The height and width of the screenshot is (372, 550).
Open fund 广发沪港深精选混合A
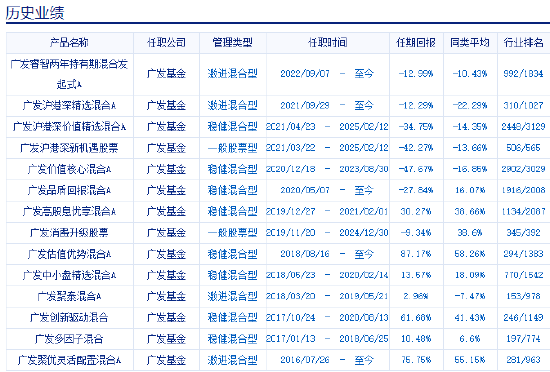tap(69, 106)
